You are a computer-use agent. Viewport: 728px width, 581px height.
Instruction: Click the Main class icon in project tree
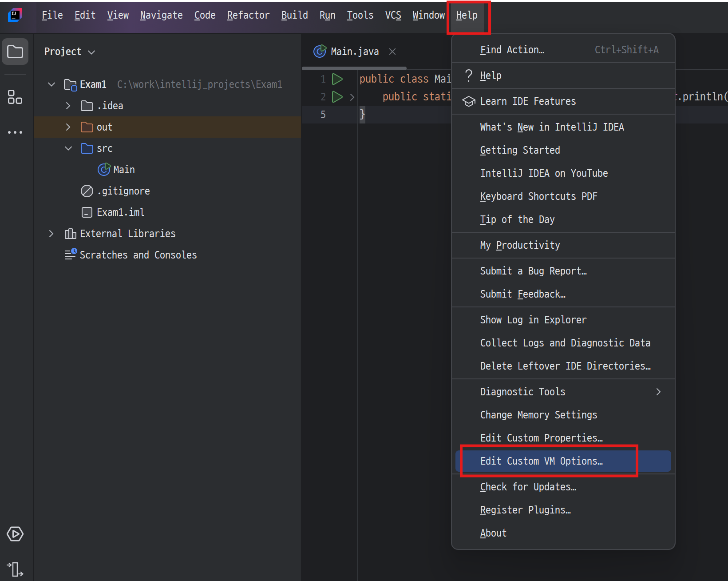point(104,169)
